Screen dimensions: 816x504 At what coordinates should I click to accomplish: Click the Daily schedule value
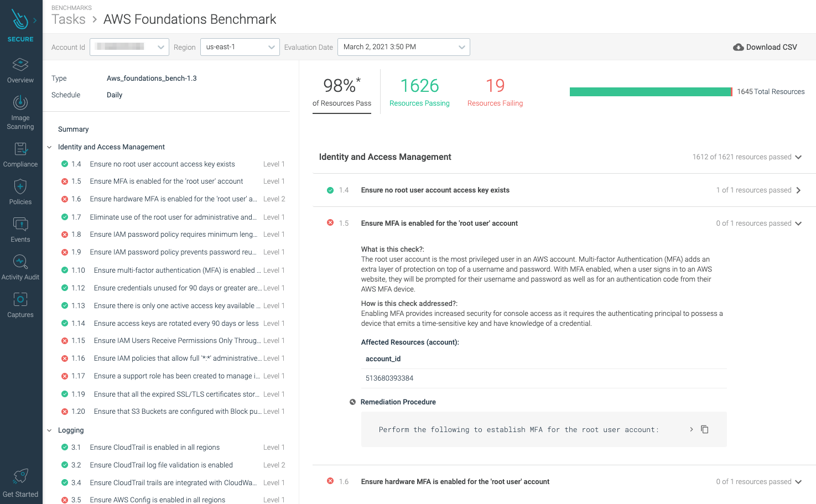click(115, 95)
